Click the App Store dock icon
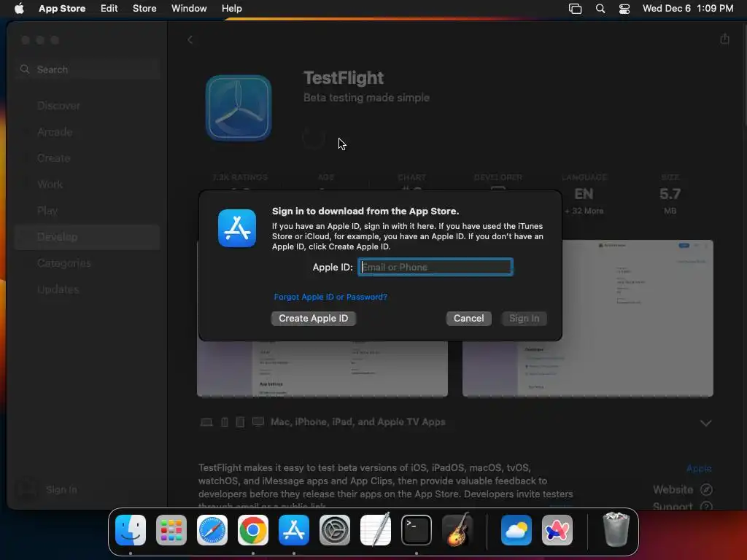 pyautogui.click(x=294, y=530)
